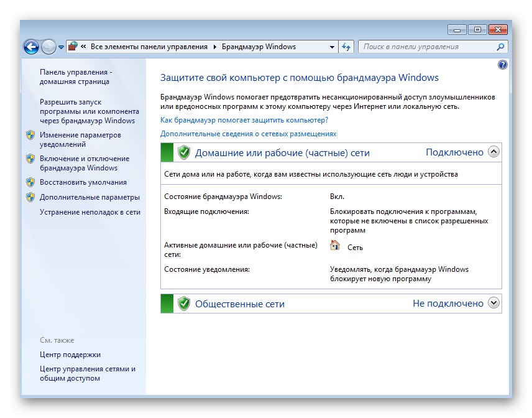Screen dimensions: 532x418
Task: Go back with the blue Back arrow
Action: pos(31,47)
